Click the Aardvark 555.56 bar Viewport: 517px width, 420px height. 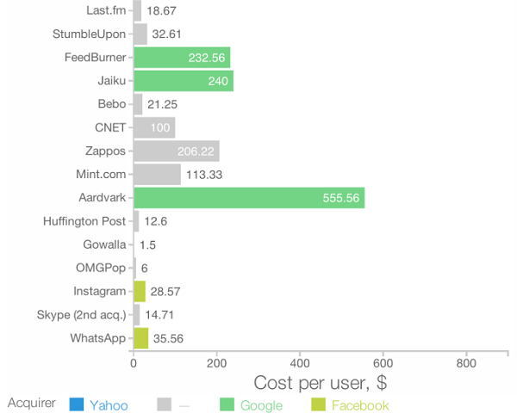pos(249,198)
